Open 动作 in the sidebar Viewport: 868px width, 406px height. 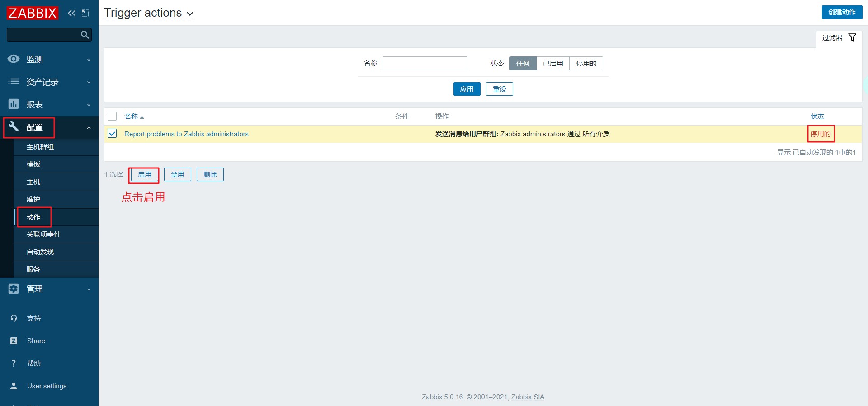33,217
